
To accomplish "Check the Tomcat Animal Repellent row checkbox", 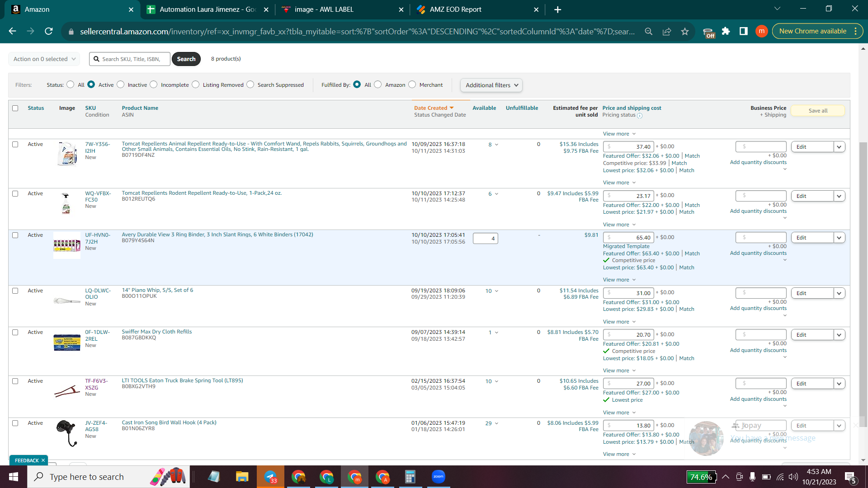I will pos(15,145).
